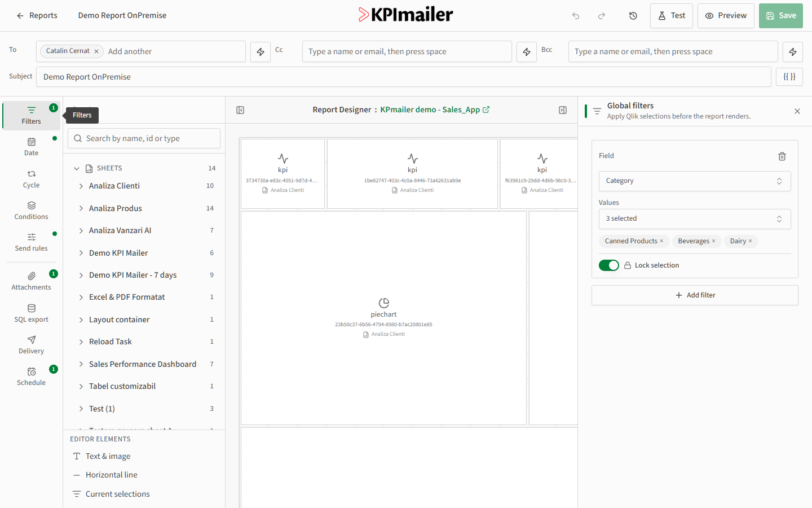The width and height of the screenshot is (812, 508).
Task: Expand Analiza Clienti sheet
Action: pos(81,186)
